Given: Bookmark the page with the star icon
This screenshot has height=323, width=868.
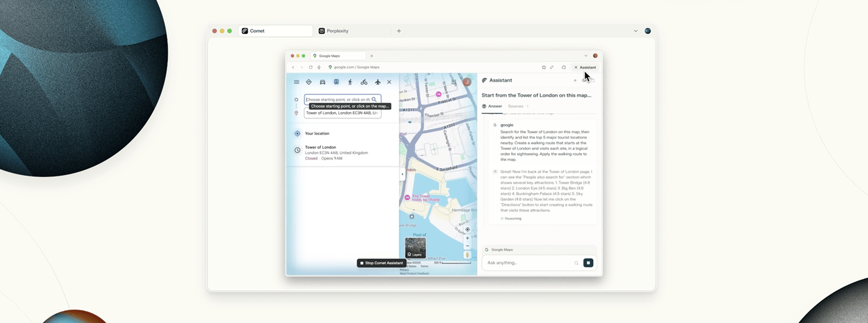Looking at the screenshot, I should [543, 67].
